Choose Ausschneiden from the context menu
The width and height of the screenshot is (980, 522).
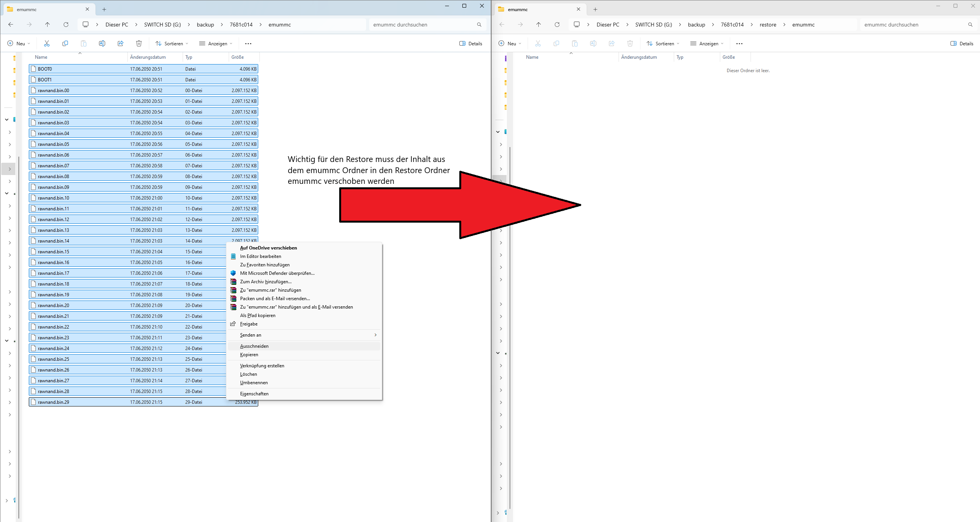point(254,346)
